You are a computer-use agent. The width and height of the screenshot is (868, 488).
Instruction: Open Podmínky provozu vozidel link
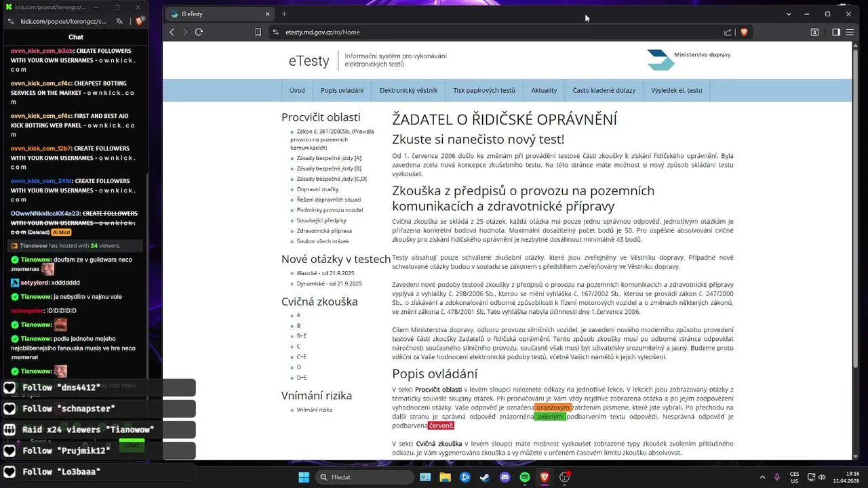pos(330,210)
